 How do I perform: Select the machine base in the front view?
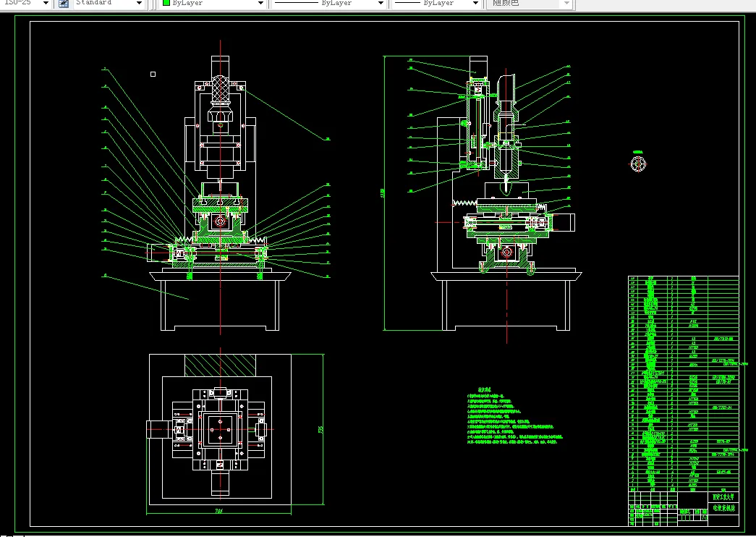[220, 301]
